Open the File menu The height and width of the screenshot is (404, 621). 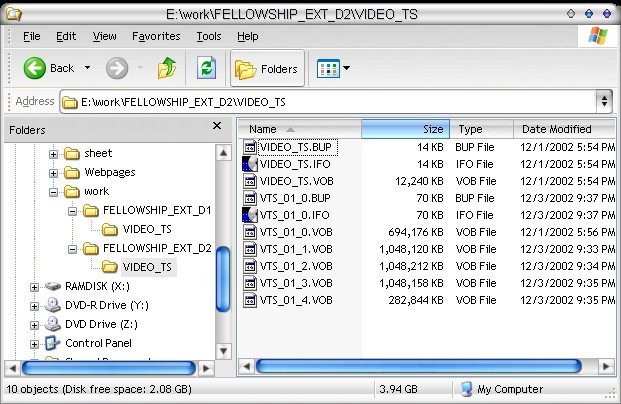click(32, 36)
